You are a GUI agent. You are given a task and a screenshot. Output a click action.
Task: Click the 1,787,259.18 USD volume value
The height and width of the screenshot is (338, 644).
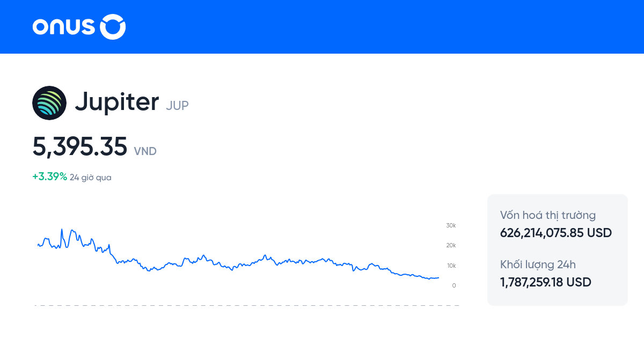tap(545, 282)
